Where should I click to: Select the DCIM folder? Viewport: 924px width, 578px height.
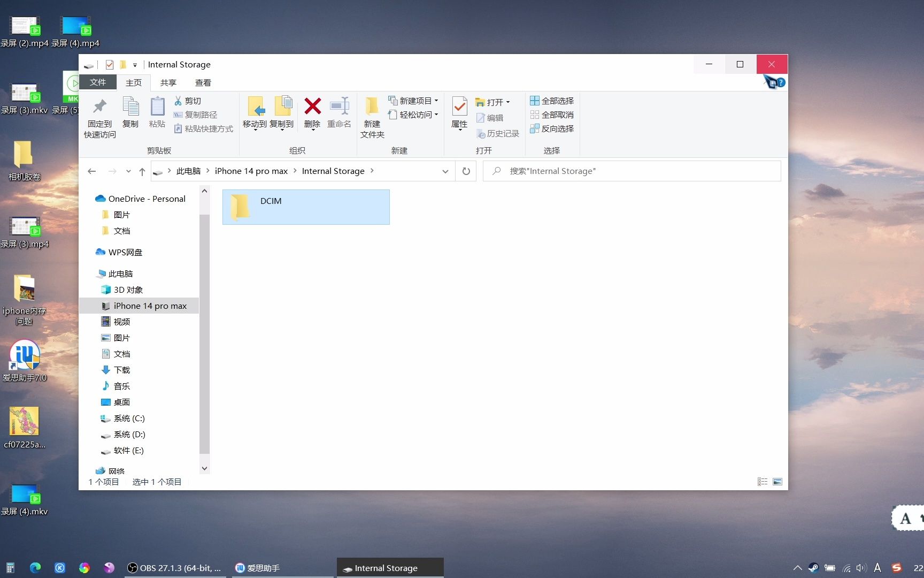pyautogui.click(x=306, y=207)
